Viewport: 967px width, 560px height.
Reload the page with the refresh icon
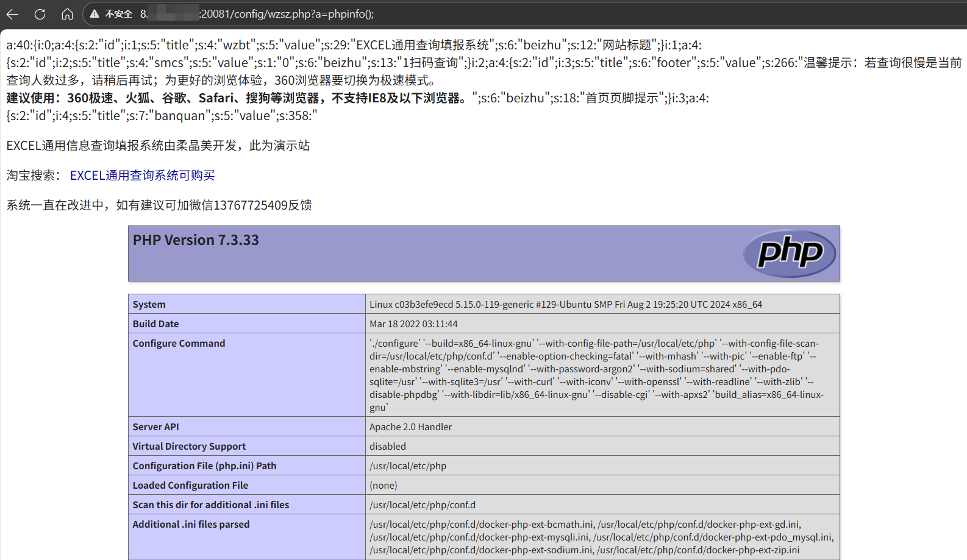[40, 14]
